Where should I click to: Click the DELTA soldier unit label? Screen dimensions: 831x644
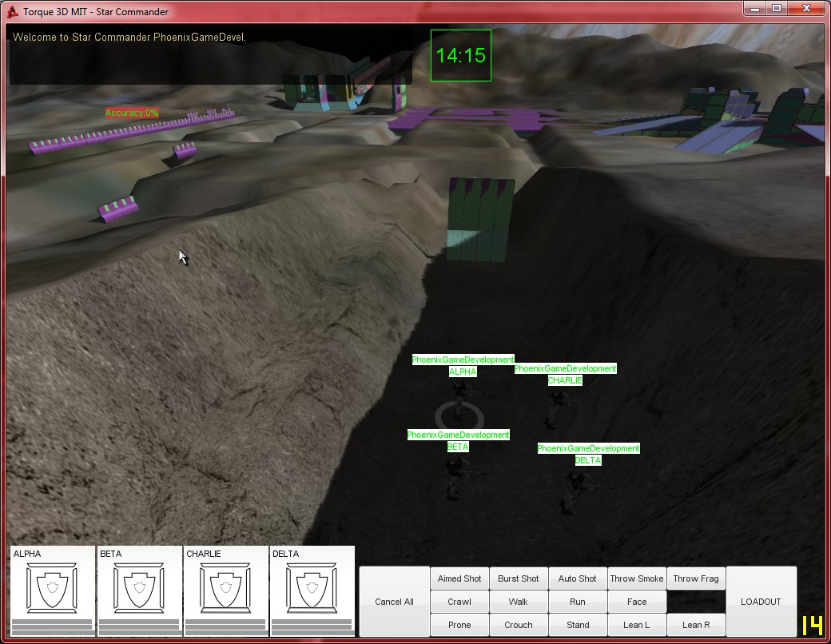[x=588, y=460]
